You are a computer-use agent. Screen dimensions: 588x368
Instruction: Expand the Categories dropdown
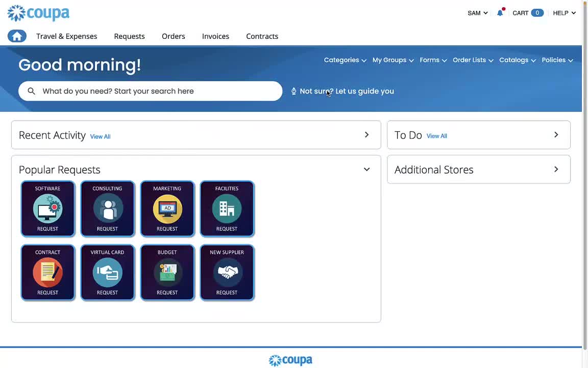click(x=345, y=60)
